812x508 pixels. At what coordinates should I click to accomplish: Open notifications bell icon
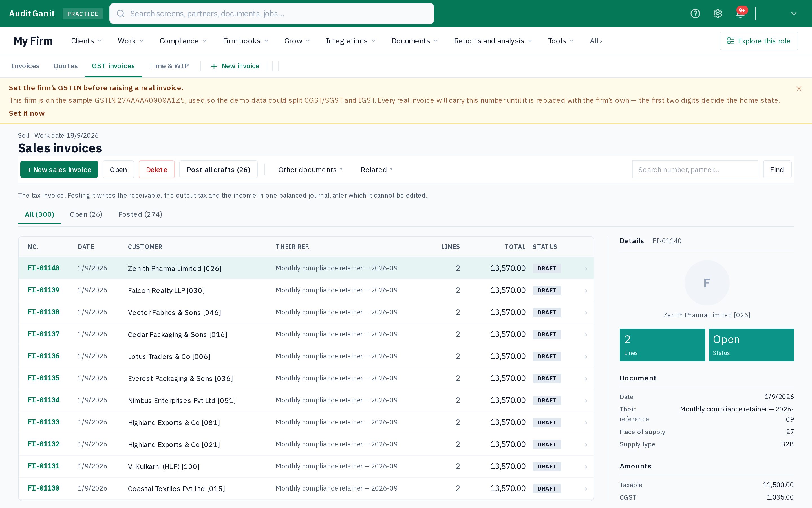[x=740, y=14]
